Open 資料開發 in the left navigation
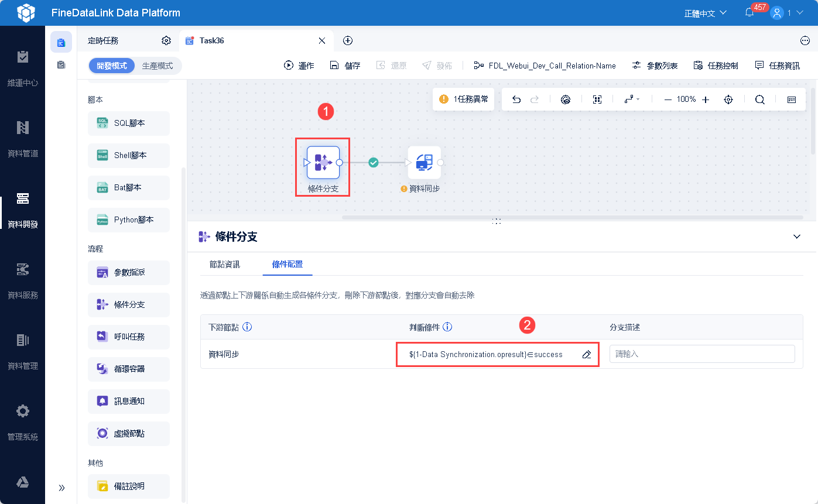This screenshot has height=504, width=818. (23, 210)
